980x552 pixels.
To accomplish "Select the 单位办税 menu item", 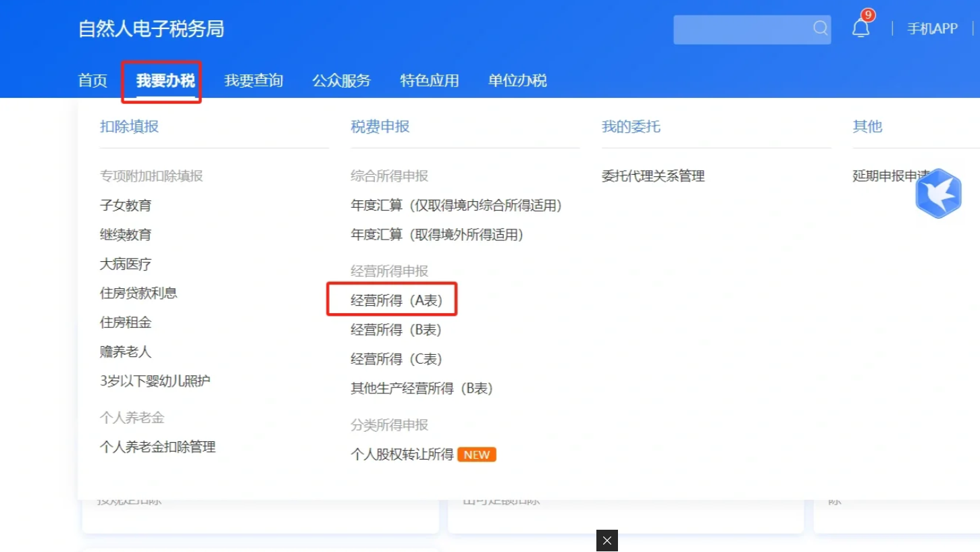I will 517,80.
